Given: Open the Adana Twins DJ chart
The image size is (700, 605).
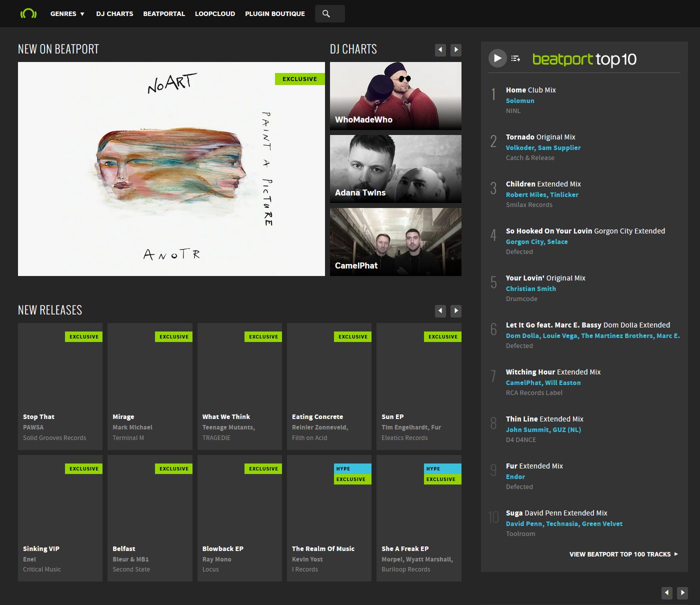Looking at the screenshot, I should tap(395, 169).
